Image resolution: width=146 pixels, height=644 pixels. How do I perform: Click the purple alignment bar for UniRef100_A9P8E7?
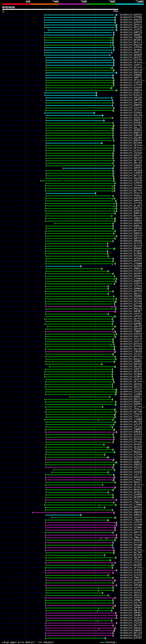[81, 311]
